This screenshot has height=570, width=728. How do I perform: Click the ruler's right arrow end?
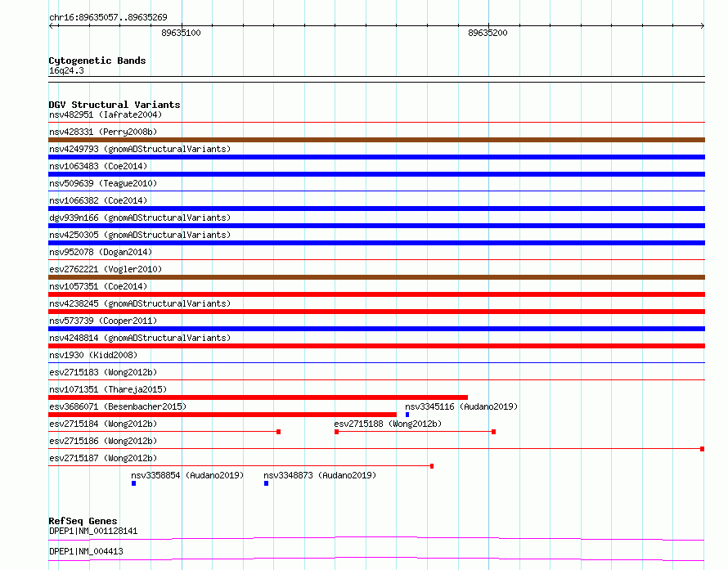[x=702, y=25]
